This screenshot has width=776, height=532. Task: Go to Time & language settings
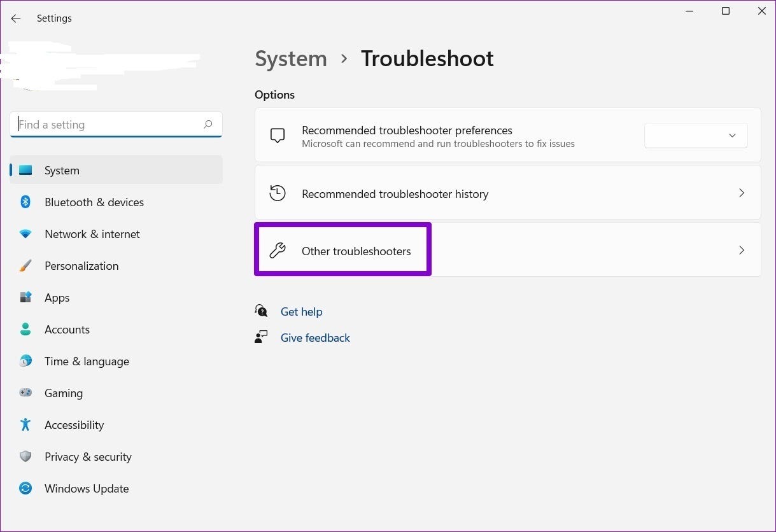click(87, 361)
